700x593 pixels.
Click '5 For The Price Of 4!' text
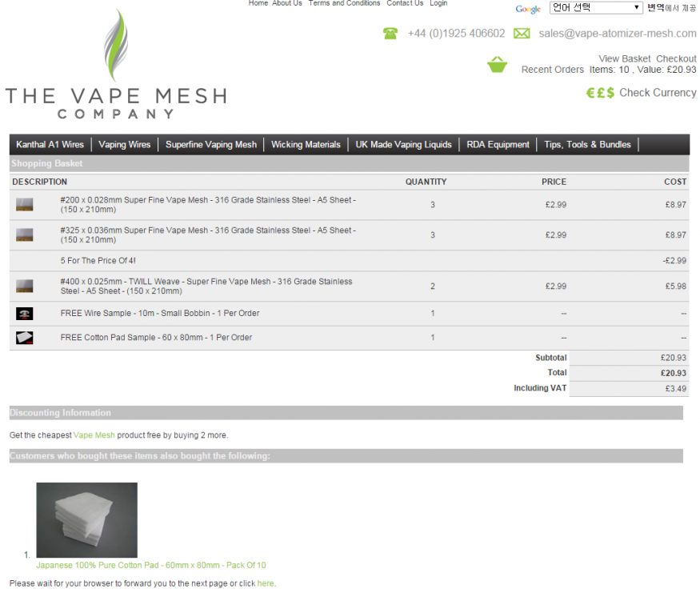(98, 261)
